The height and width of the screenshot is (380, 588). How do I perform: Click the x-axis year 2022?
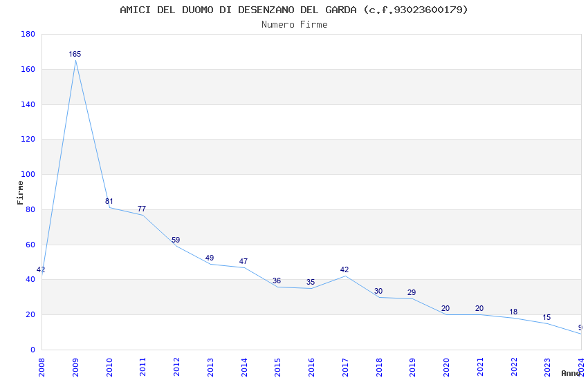(x=514, y=367)
